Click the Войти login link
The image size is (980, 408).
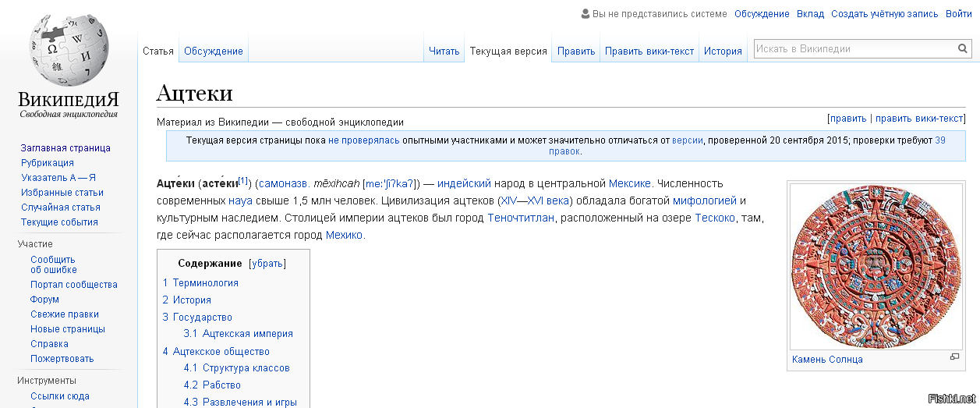pyautogui.click(x=959, y=14)
